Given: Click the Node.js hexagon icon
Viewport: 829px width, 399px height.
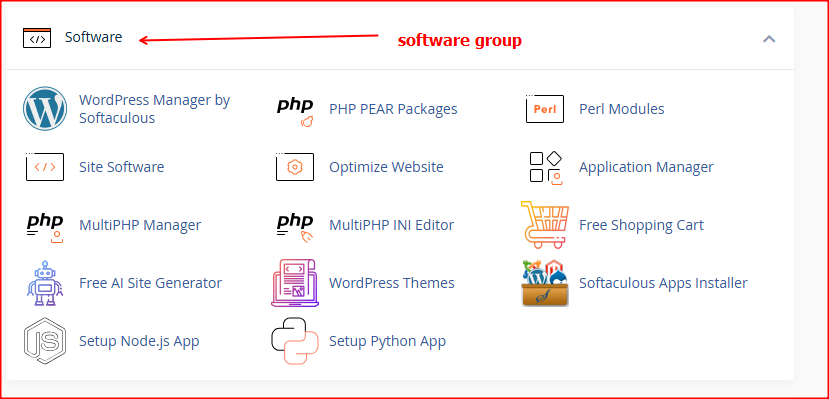Looking at the screenshot, I should point(45,341).
